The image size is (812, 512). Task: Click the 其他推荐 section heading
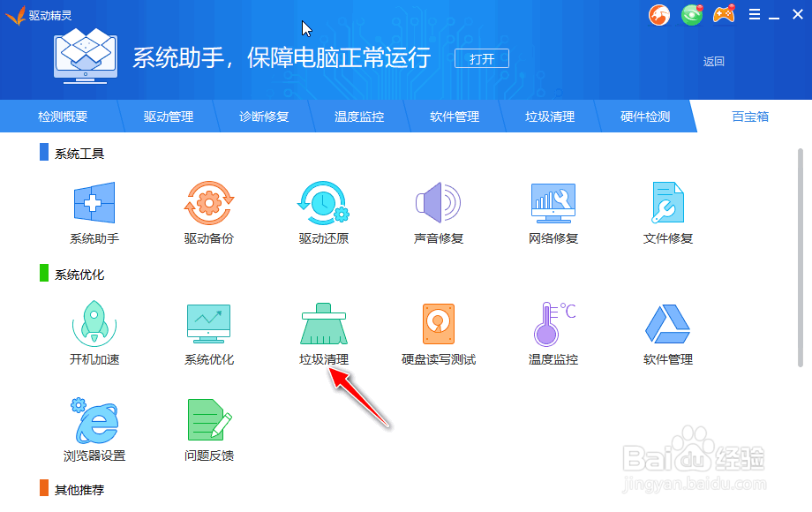point(79,489)
